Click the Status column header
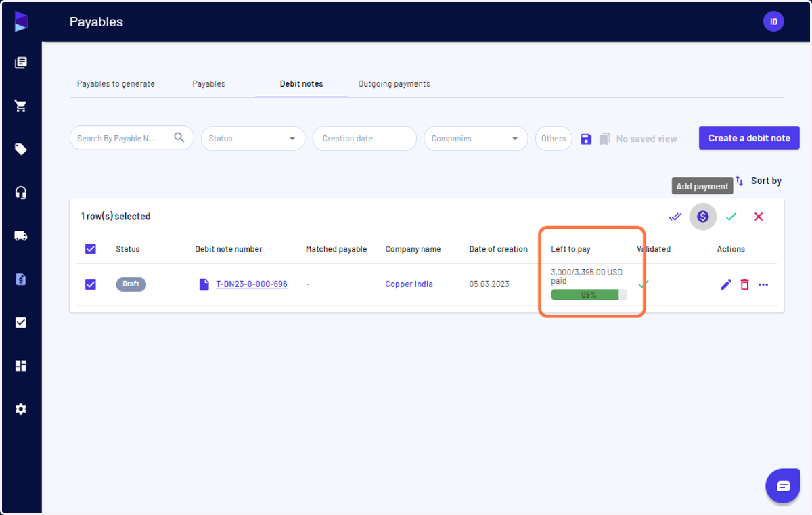This screenshot has height=515, width=812. click(x=128, y=249)
